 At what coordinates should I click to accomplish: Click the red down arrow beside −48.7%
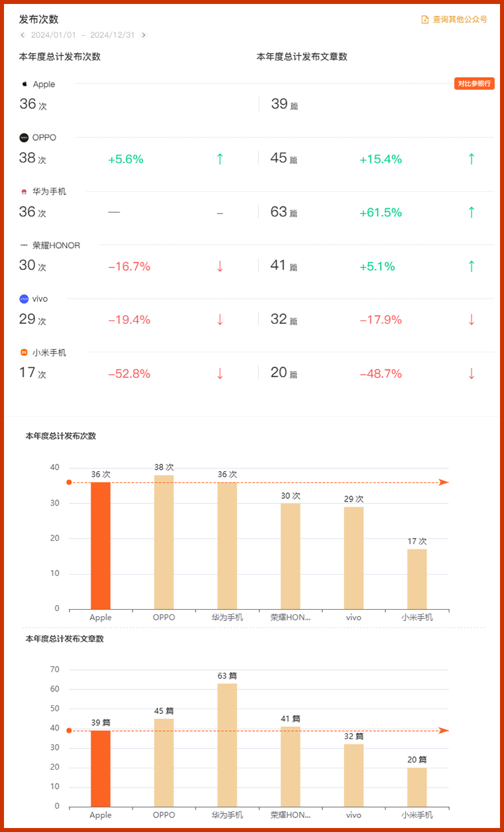point(472,374)
